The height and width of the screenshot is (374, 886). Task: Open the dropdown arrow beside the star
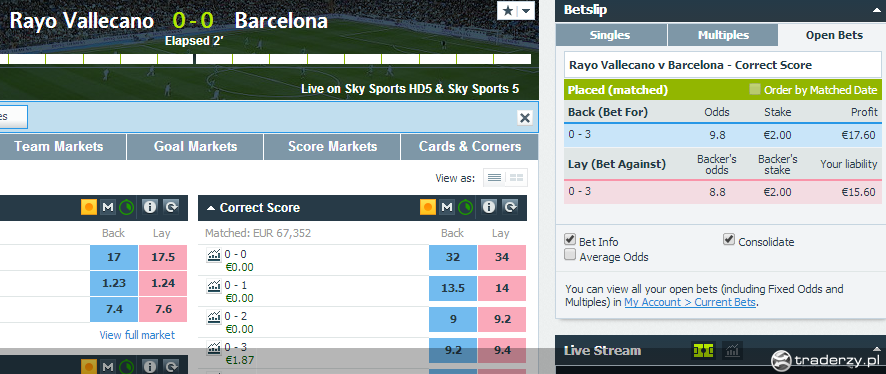pyautogui.click(x=526, y=11)
